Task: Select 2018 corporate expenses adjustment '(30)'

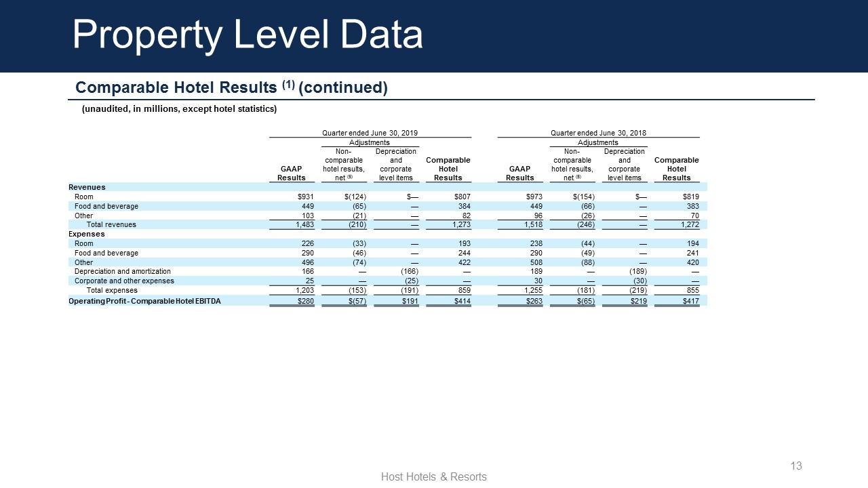Action: point(638,281)
